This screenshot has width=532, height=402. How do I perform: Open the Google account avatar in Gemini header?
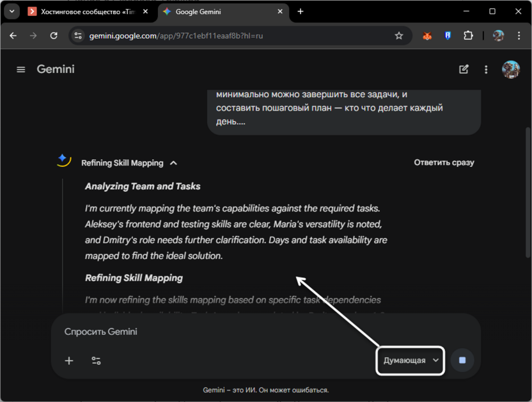[x=511, y=70]
